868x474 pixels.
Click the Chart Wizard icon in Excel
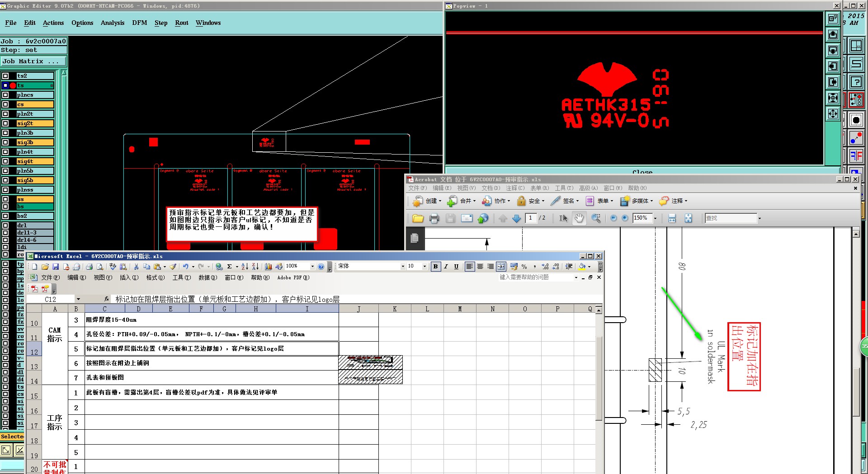tap(269, 267)
